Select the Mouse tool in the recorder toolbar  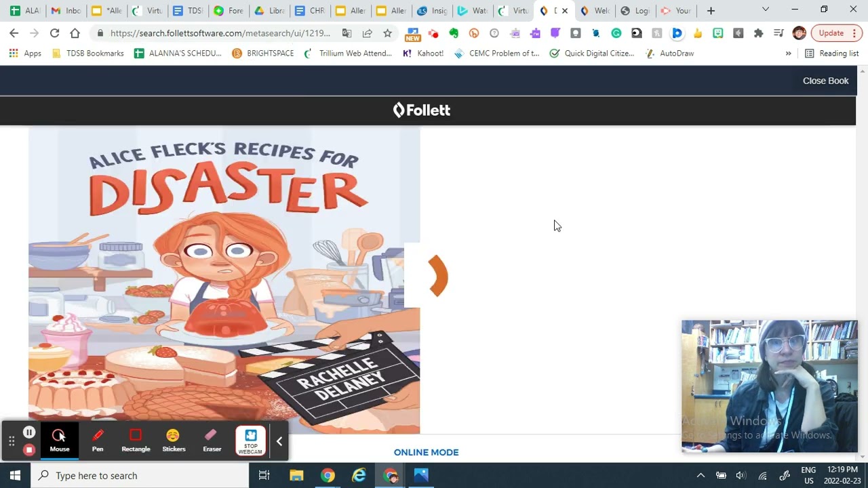point(60,440)
